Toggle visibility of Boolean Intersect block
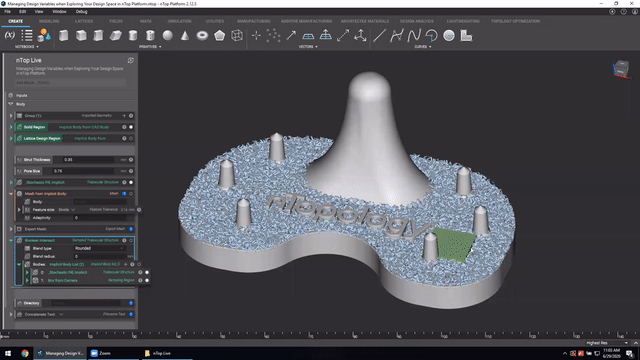 131,240
